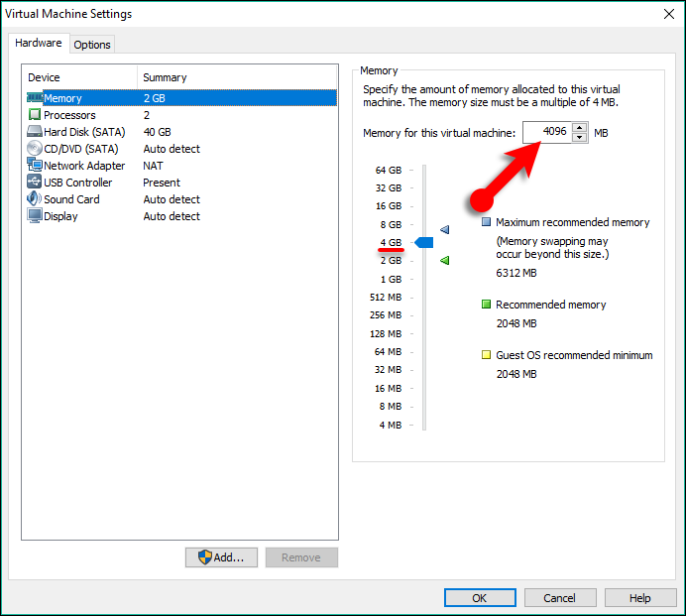The width and height of the screenshot is (686, 616).
Task: Click the Cancel button
Action: 560,598
